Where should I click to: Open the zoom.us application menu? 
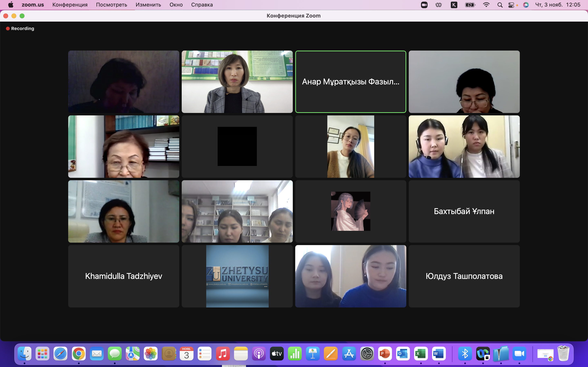point(33,5)
